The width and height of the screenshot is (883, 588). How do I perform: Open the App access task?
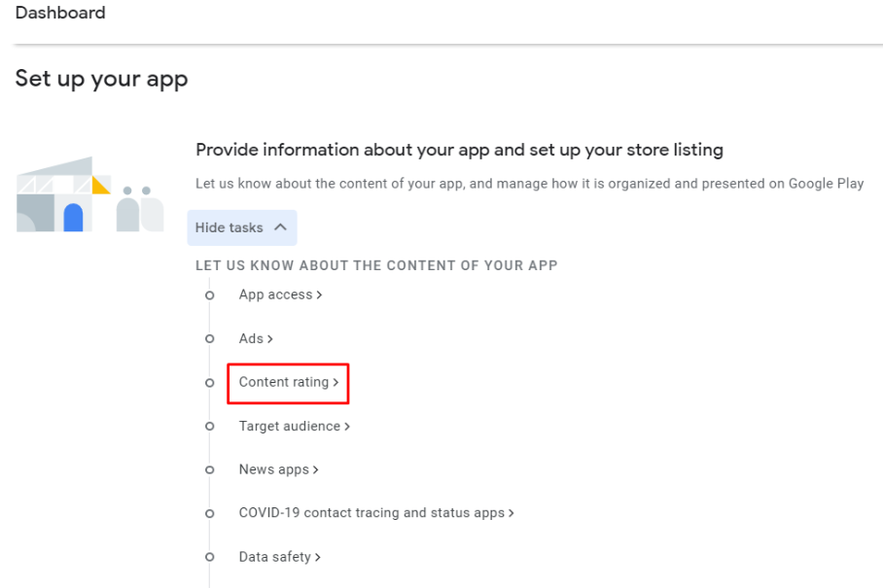[279, 294]
